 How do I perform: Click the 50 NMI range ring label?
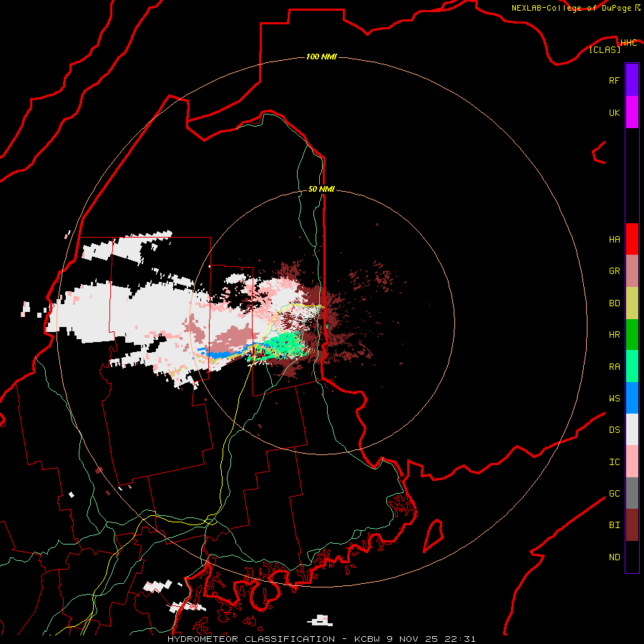click(x=321, y=189)
